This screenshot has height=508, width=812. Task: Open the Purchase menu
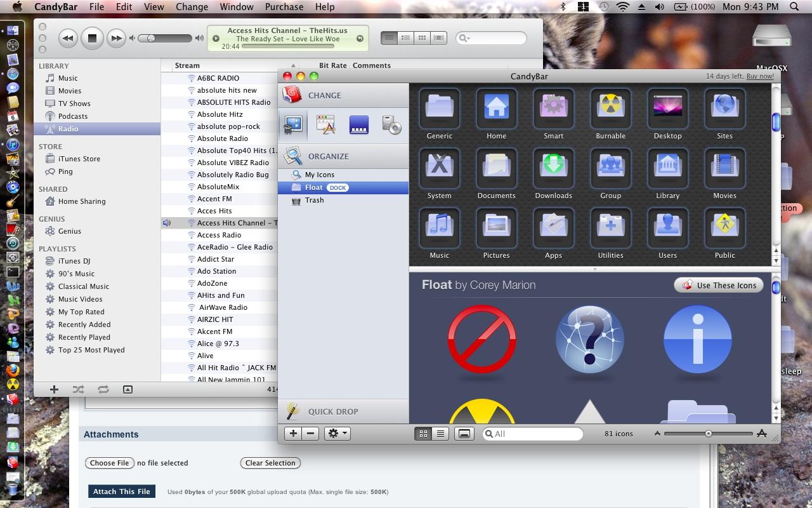tap(284, 7)
